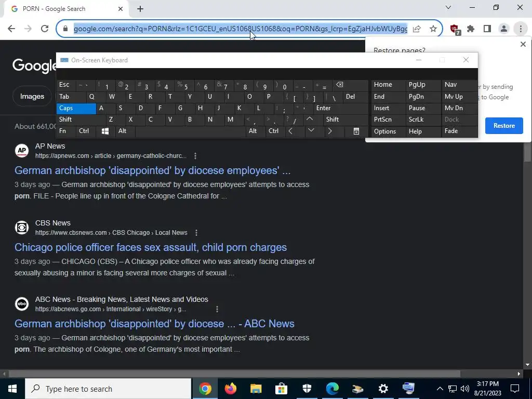Image resolution: width=532 pixels, height=399 pixels.
Task: Open the share page icon in address bar
Action: click(x=417, y=29)
